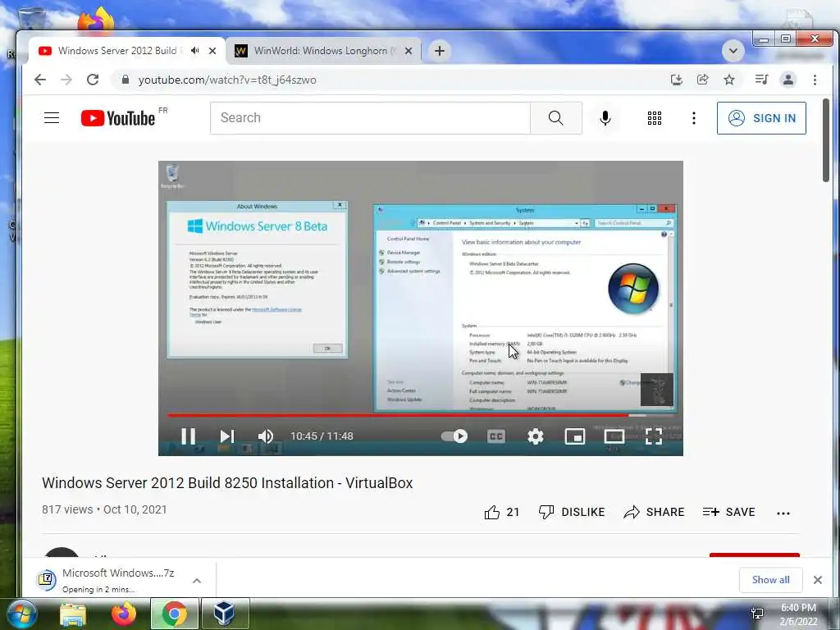The image size is (840, 630).
Task: Close the downloads bar
Action: 818,580
